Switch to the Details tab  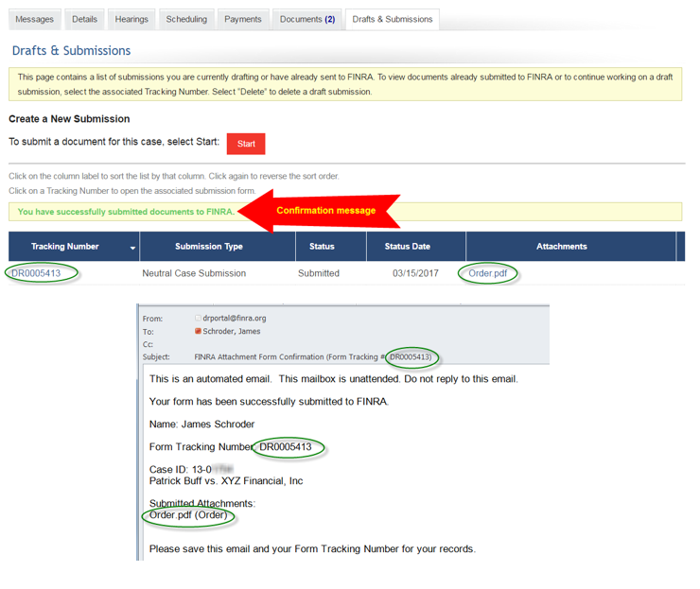tap(84, 19)
